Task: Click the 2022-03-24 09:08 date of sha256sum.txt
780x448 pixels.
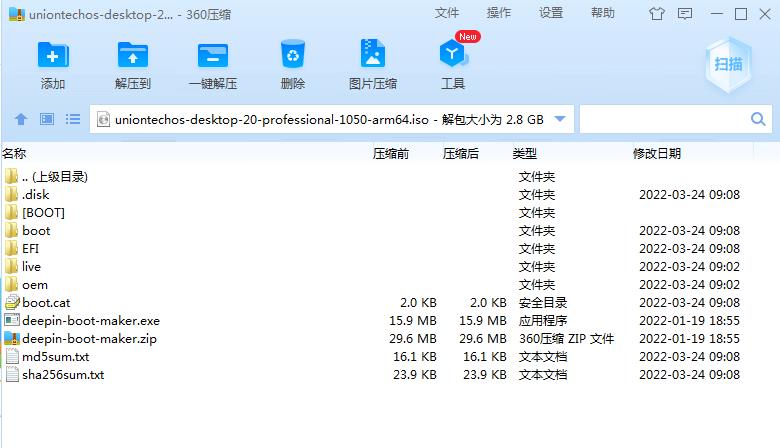Action: 689,374
